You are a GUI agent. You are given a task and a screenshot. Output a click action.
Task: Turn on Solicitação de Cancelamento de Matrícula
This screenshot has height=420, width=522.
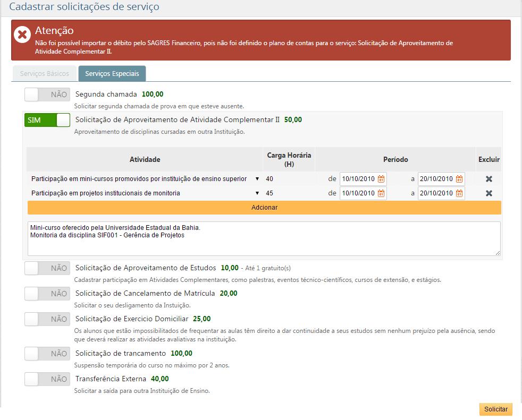coord(46,293)
